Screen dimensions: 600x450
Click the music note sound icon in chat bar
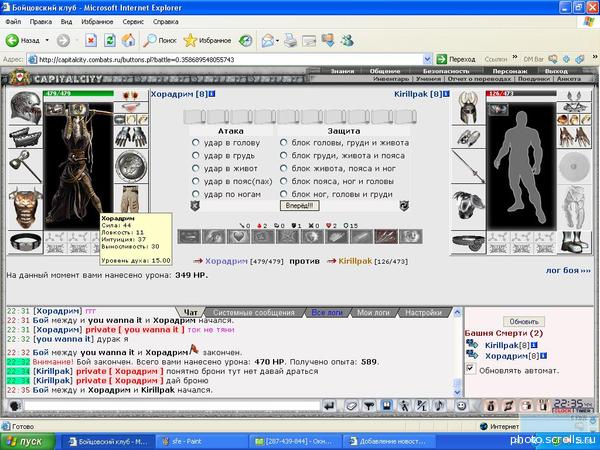tap(440, 406)
